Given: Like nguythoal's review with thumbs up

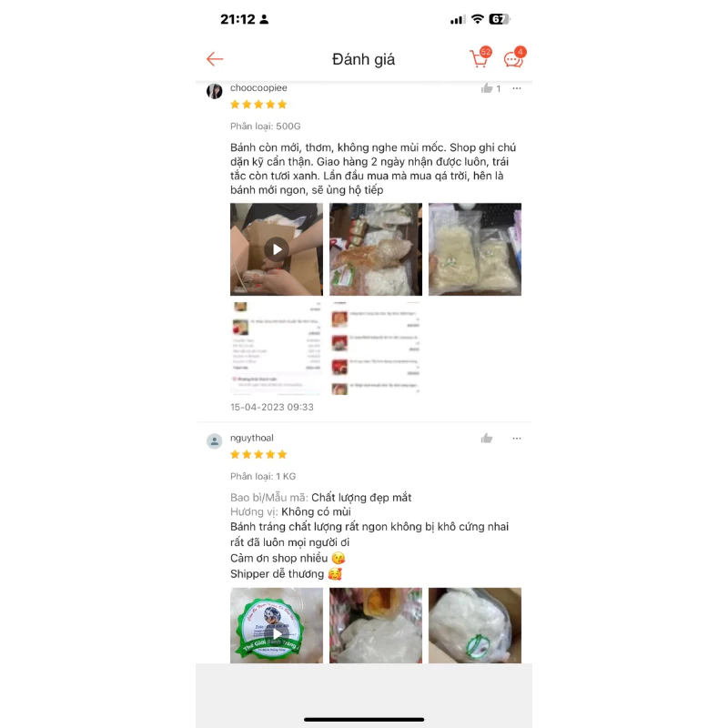Looking at the screenshot, I should 487,439.
